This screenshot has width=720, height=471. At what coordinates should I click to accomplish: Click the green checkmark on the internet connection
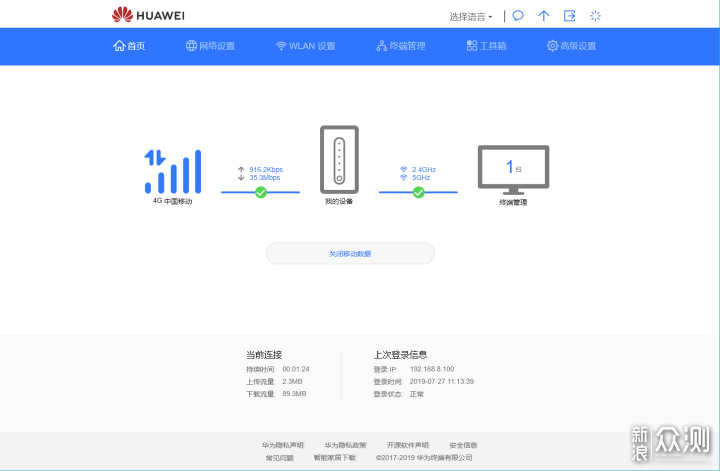point(261,192)
